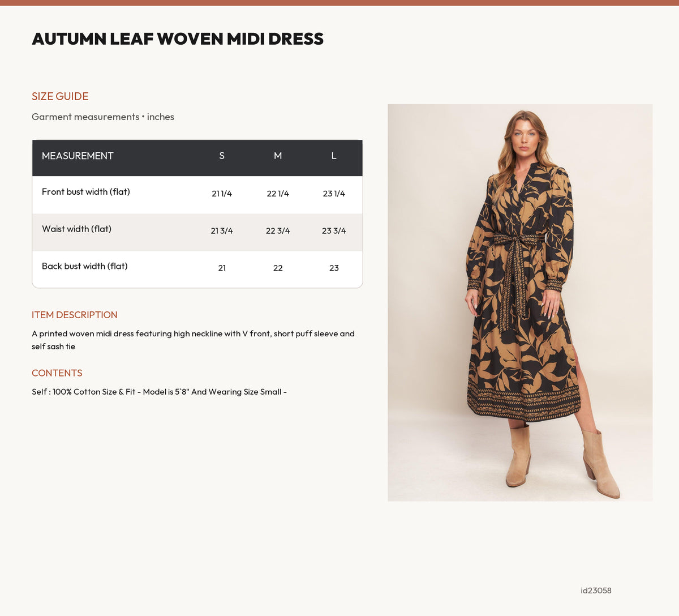Click the SIZE GUIDE heading

pos(60,96)
